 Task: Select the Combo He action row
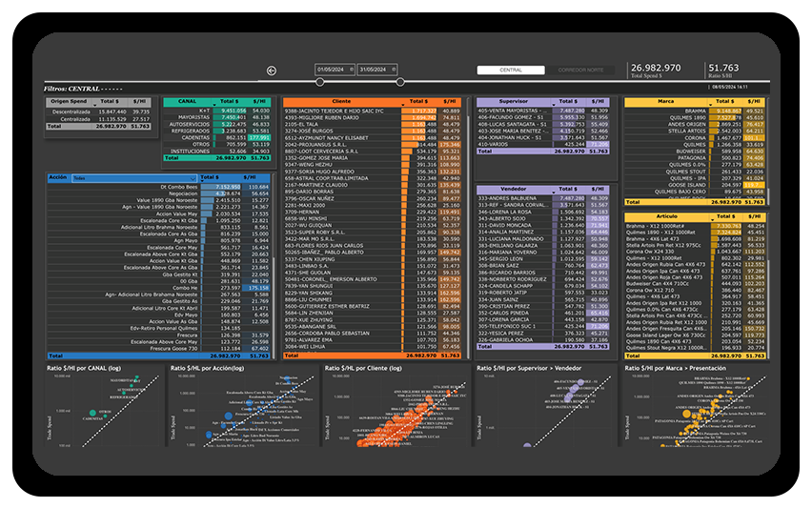pyautogui.click(x=158, y=288)
